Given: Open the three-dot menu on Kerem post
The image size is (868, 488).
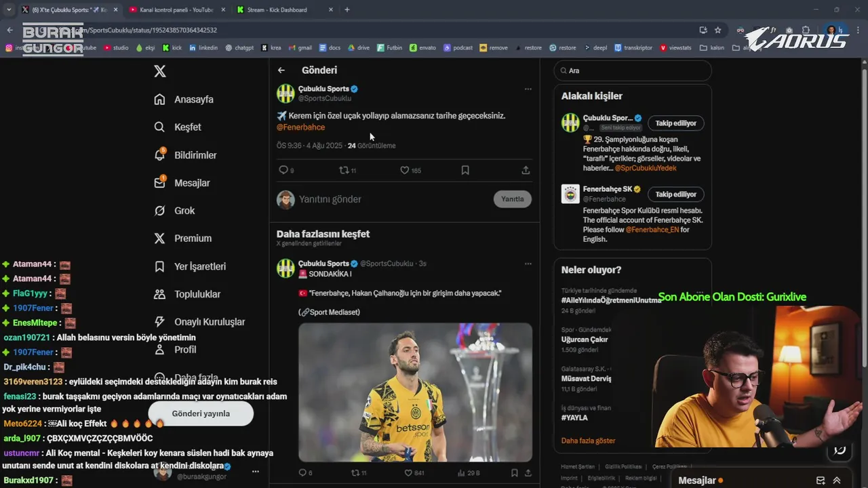Looking at the screenshot, I should 528,89.
